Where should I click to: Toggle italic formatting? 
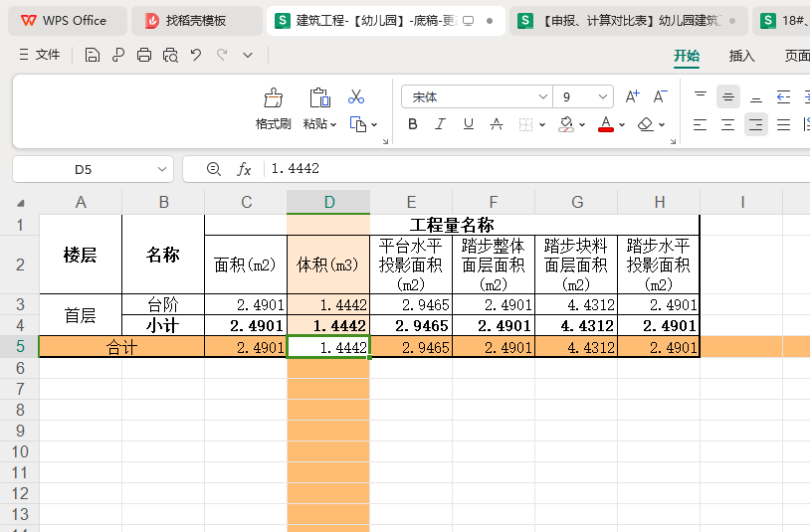[x=440, y=124]
